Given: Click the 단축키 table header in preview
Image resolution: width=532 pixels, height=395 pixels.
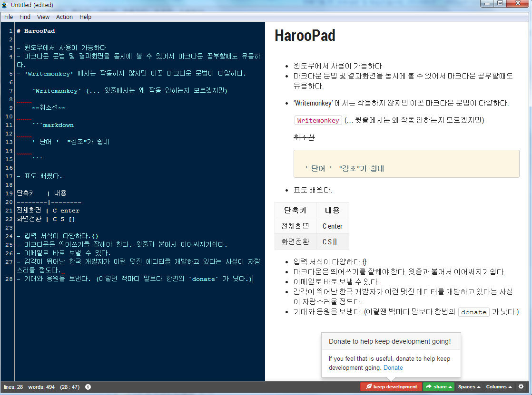Looking at the screenshot, I should pos(295,210).
